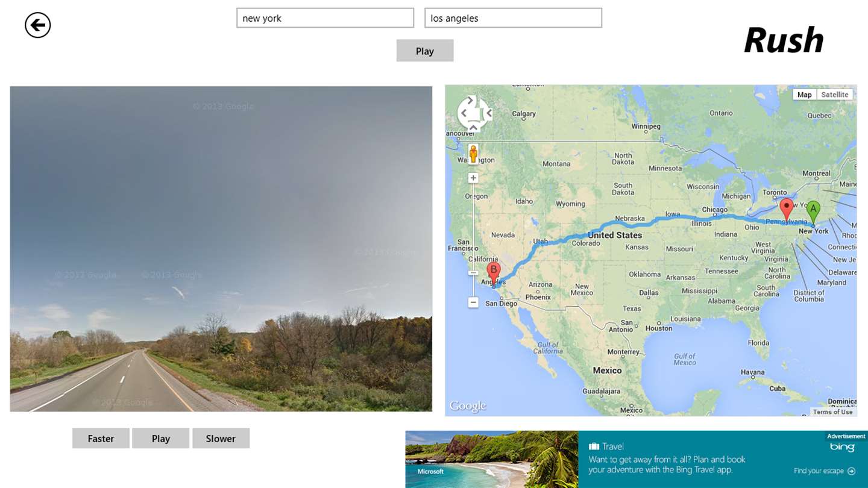Slow down playback with Slower button

click(221, 439)
